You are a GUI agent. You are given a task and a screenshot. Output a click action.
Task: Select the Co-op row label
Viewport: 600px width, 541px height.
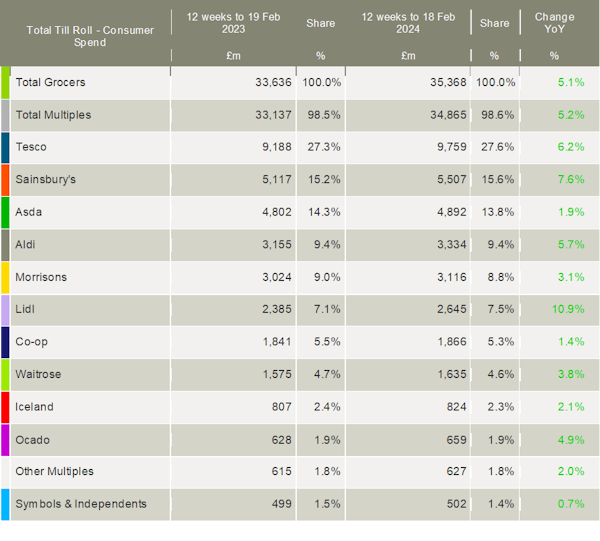click(x=31, y=342)
